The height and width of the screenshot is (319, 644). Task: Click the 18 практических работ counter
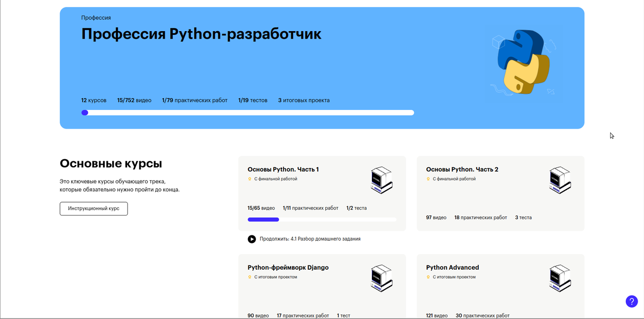coord(481,218)
